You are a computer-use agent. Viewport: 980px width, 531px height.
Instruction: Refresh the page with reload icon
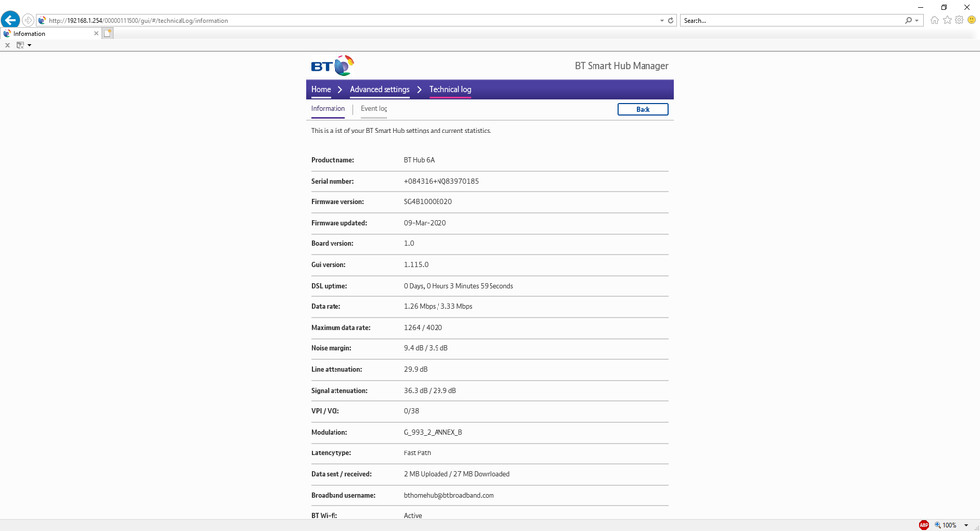click(x=670, y=20)
